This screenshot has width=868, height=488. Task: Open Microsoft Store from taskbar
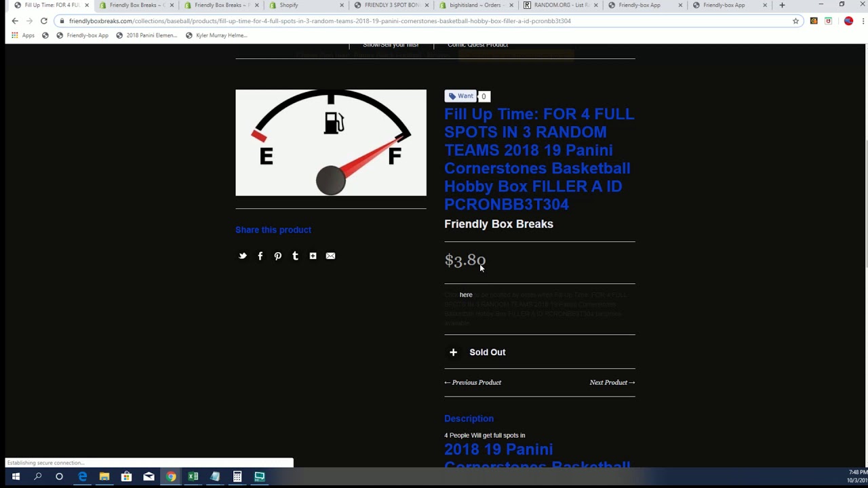pos(126,477)
